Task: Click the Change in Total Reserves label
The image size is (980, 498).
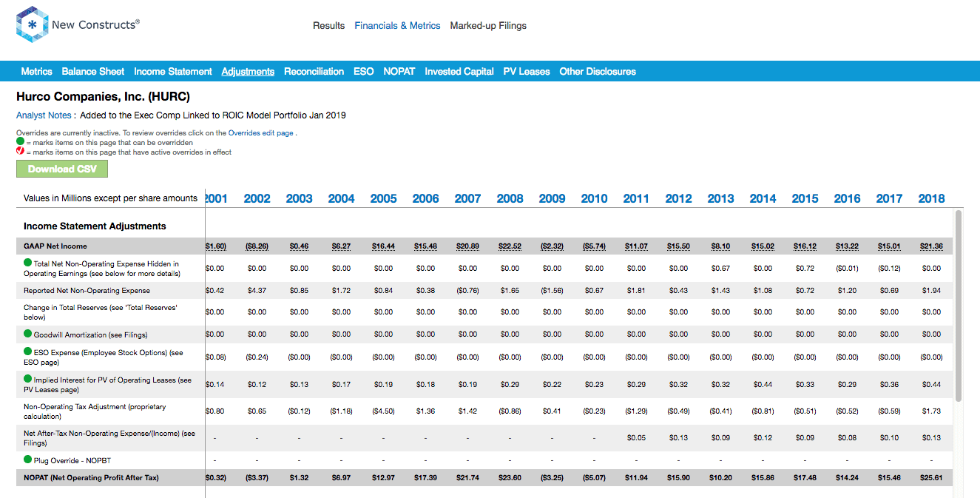Action: 101,312
